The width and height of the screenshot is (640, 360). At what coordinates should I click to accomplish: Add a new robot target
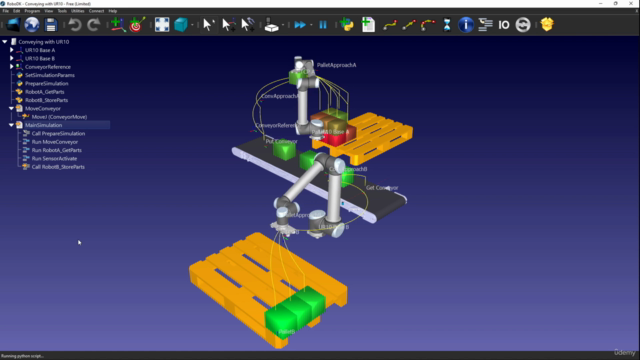137,25
